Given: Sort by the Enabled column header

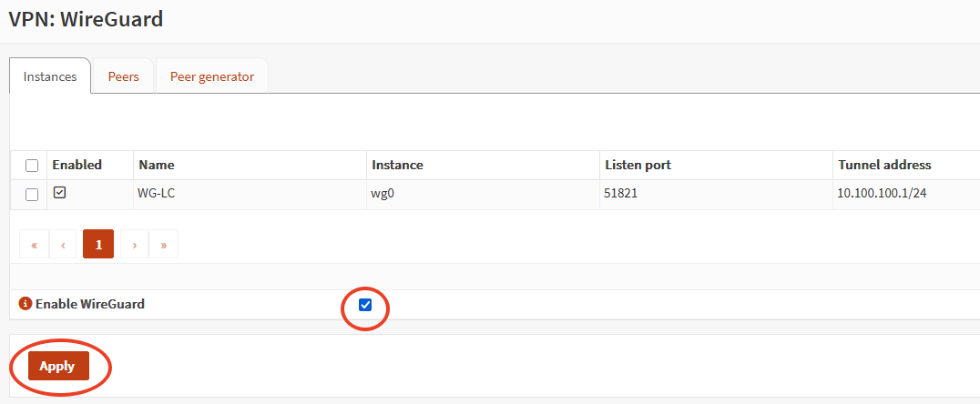Looking at the screenshot, I should coord(77,165).
